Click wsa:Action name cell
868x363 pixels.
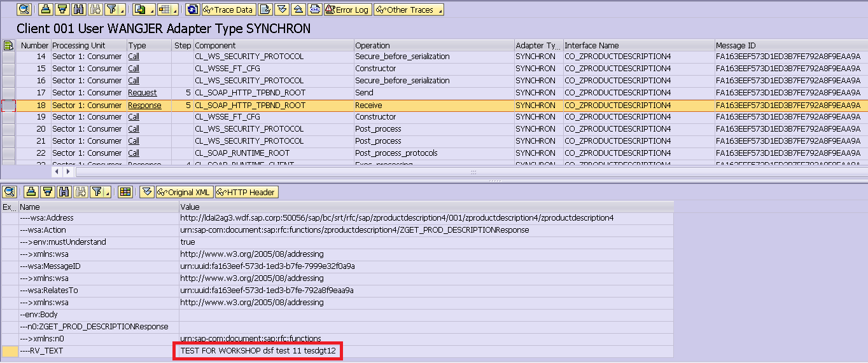[x=99, y=230]
